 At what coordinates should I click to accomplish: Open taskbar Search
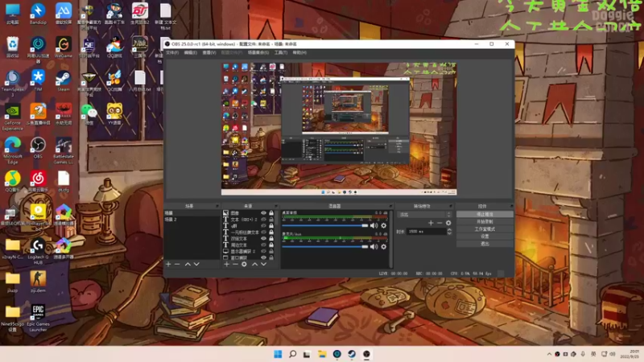pyautogui.click(x=292, y=354)
